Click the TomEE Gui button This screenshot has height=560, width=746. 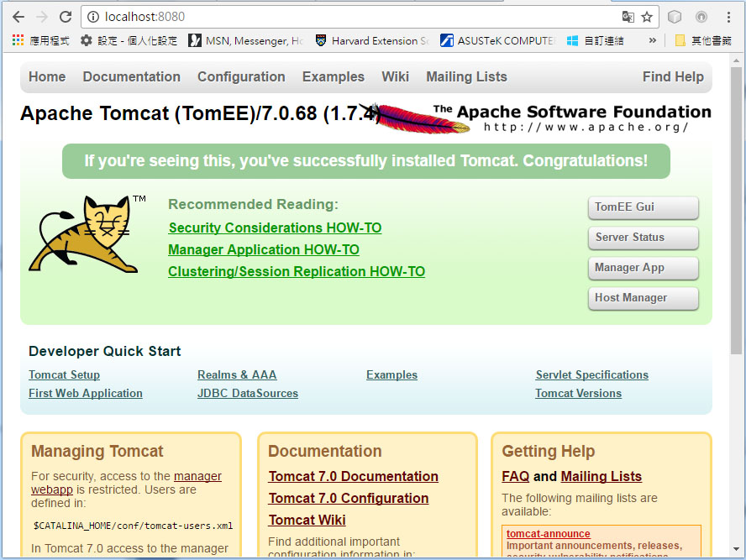coord(644,207)
